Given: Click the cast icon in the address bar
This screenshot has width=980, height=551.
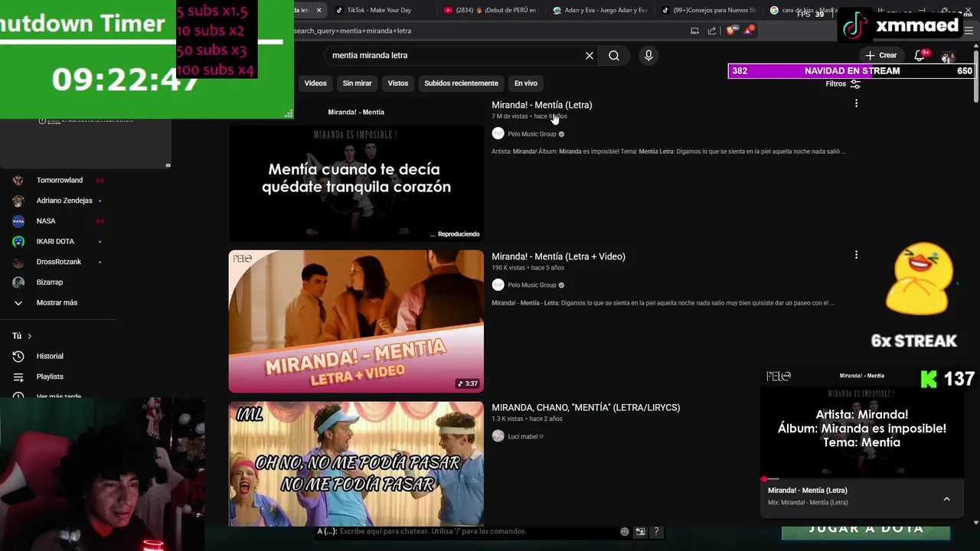Looking at the screenshot, I should click(694, 31).
